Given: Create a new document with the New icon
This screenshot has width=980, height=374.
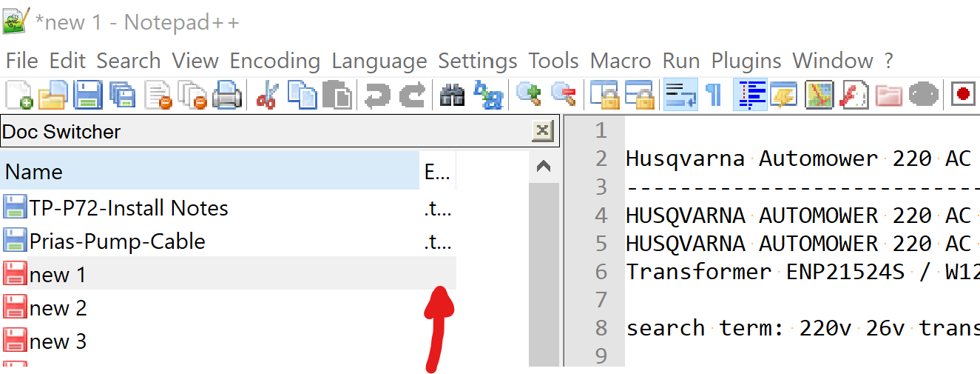Looking at the screenshot, I should coord(18,95).
